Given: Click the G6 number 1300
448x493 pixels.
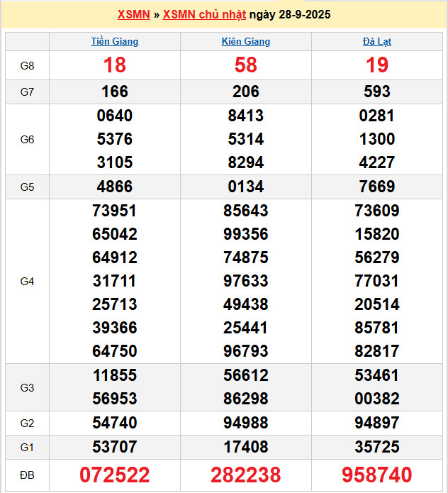Looking at the screenshot, I should 377,139.
